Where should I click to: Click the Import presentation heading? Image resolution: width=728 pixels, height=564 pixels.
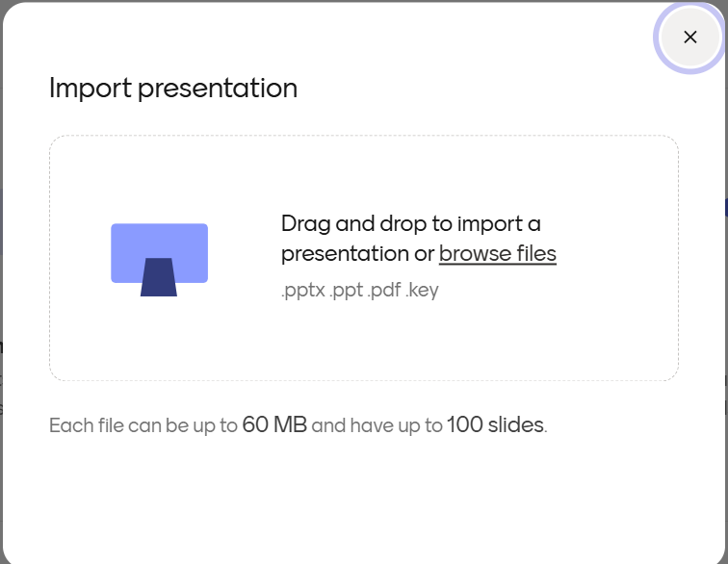pyautogui.click(x=173, y=89)
